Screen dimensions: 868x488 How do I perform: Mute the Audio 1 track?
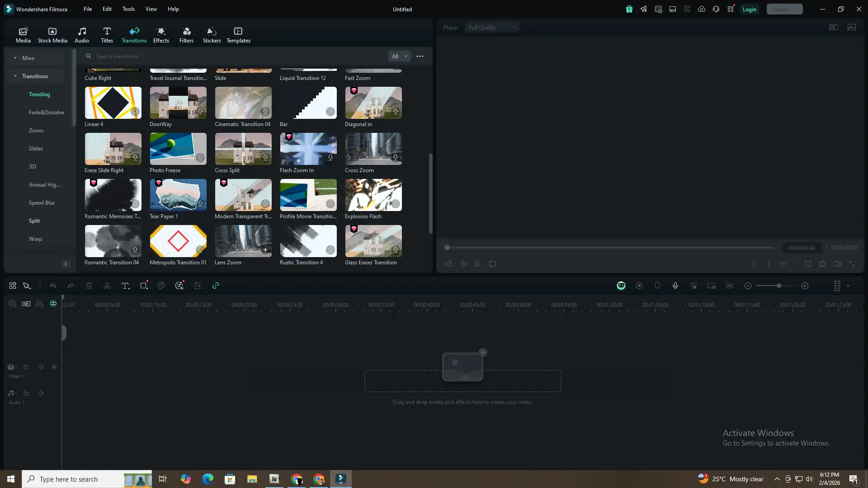click(41, 393)
